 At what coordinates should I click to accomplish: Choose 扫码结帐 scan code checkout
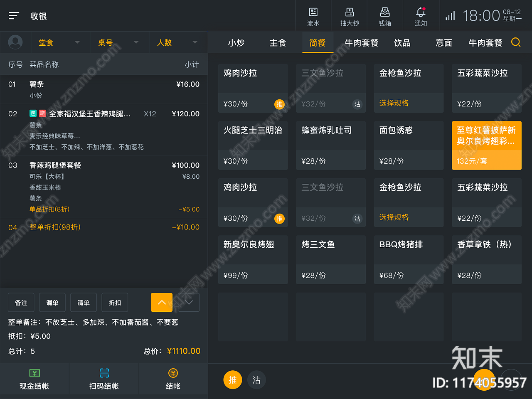click(104, 379)
